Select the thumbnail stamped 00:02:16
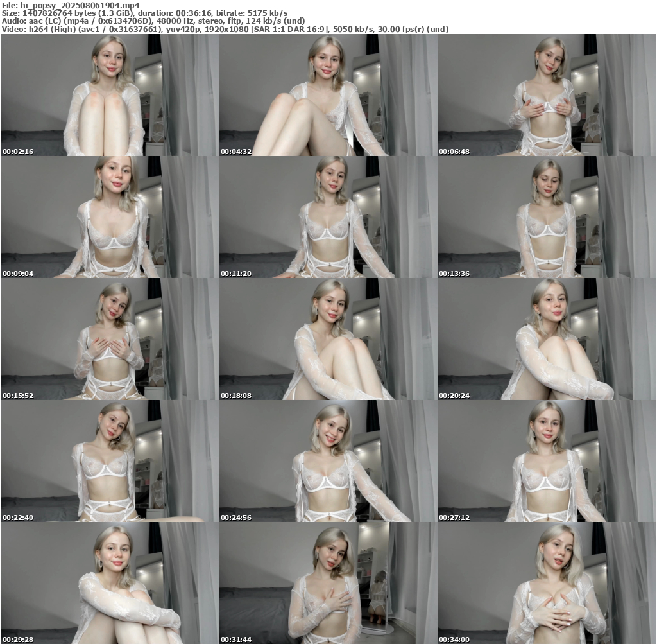The width and height of the screenshot is (657, 644). pyautogui.click(x=110, y=95)
